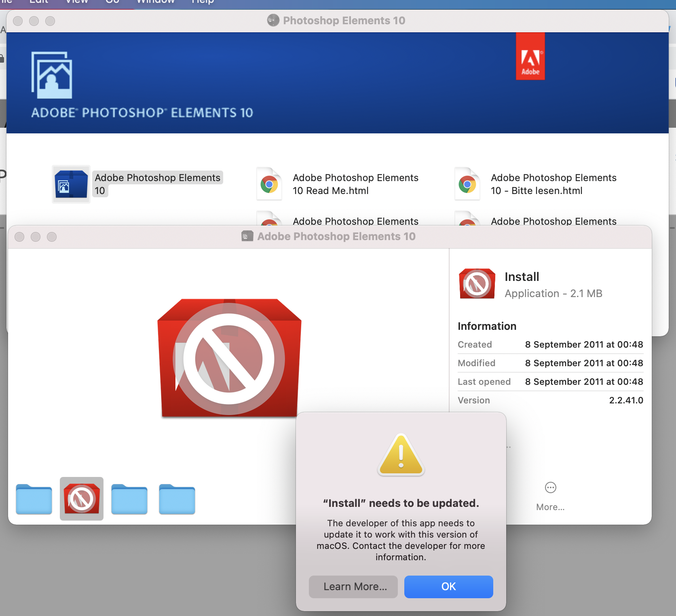This screenshot has width=676, height=616.
Task: Click the "Application - 2.1 MB" kind text
Action: (553, 293)
